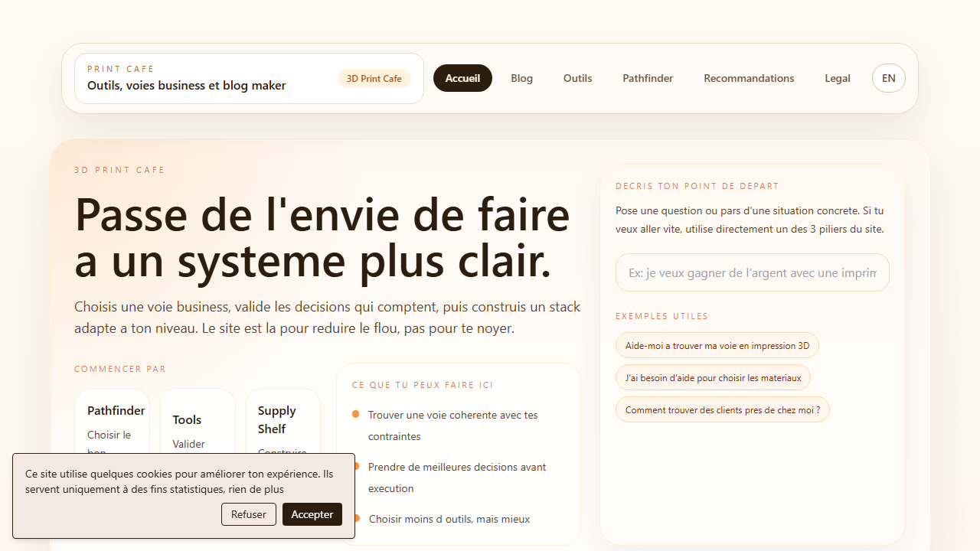The width and height of the screenshot is (980, 551).
Task: Click the orange 3D Print Cafe badge
Action: click(374, 79)
